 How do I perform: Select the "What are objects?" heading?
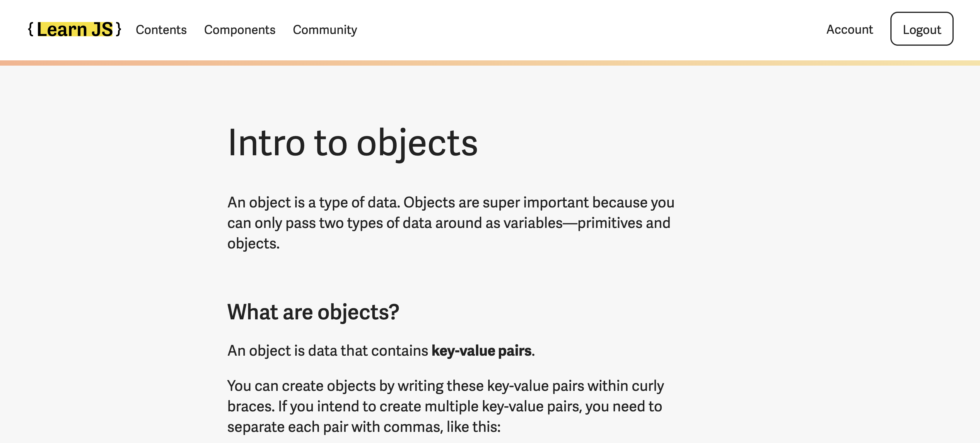pos(313,312)
